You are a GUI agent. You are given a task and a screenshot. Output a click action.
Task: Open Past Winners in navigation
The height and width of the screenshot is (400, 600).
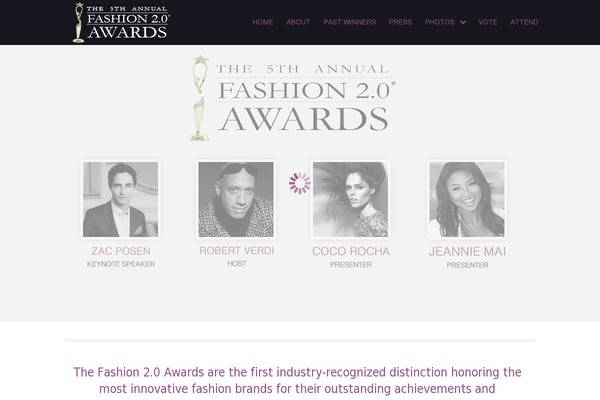349,22
